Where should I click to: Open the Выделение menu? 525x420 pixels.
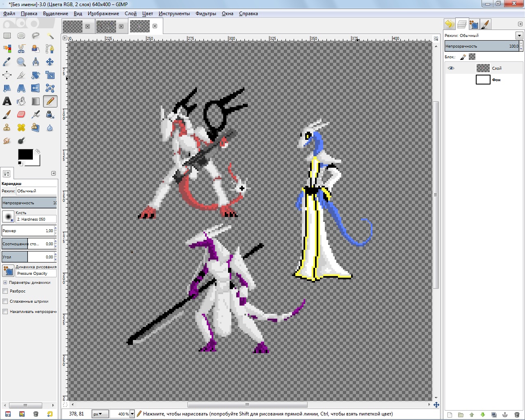coord(55,14)
